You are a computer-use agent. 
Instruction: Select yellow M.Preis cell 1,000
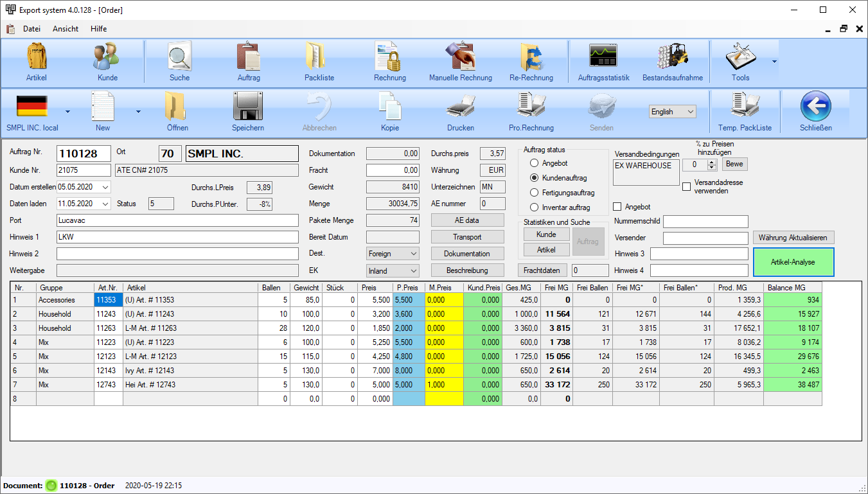pos(444,385)
